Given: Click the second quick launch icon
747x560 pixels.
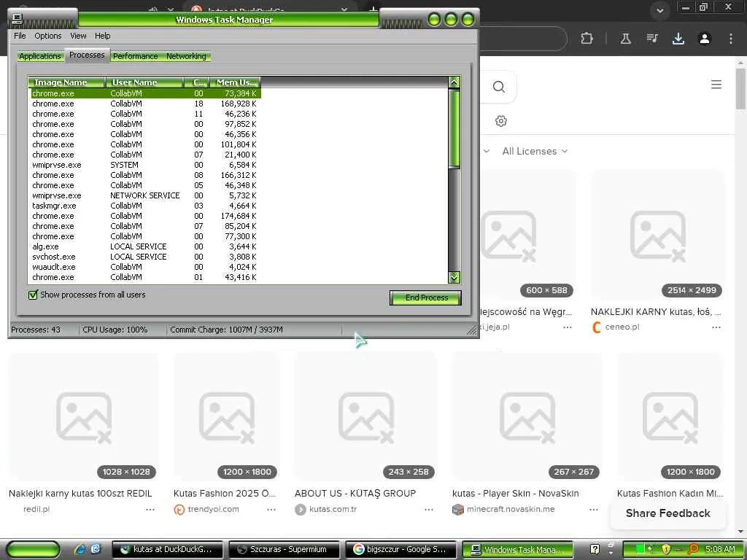Looking at the screenshot, I should 96,549.
